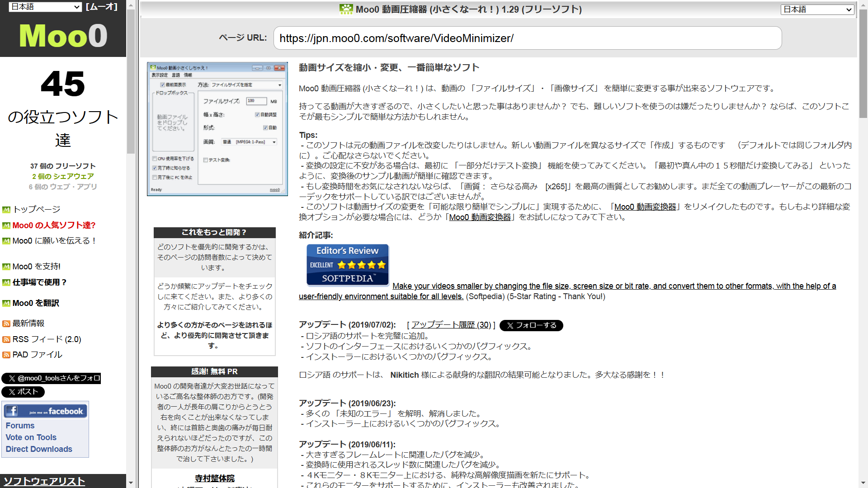Open the アップデート履歴 (30) link
868x488 pixels.
click(451, 325)
